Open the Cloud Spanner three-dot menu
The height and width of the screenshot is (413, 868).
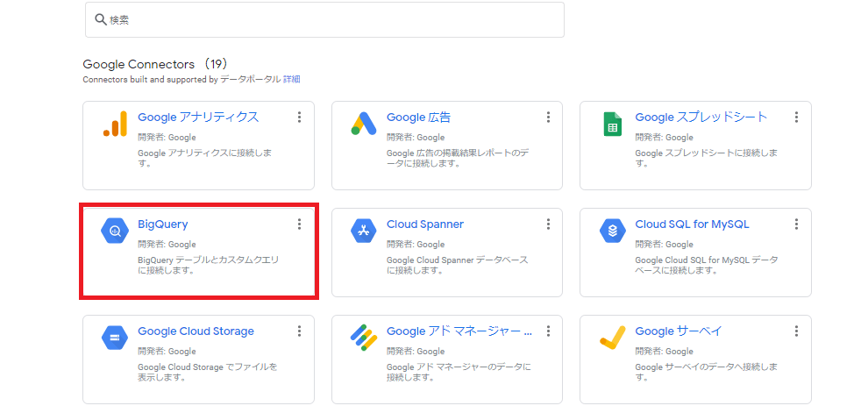(x=548, y=224)
